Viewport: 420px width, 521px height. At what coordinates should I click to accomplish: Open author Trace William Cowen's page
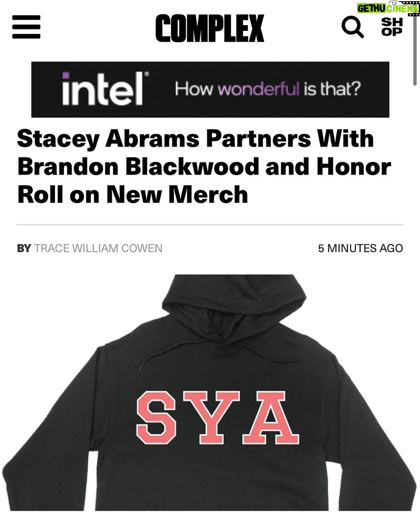[x=98, y=248]
